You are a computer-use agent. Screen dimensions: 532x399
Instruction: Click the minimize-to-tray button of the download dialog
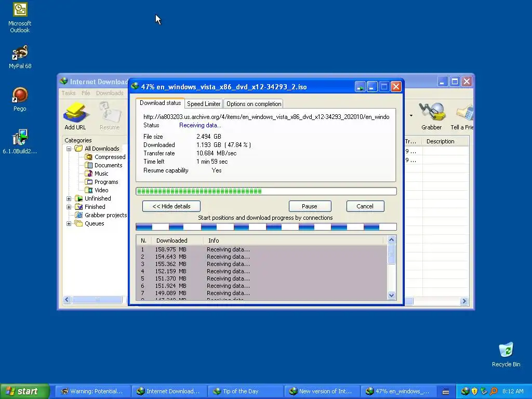click(x=360, y=87)
